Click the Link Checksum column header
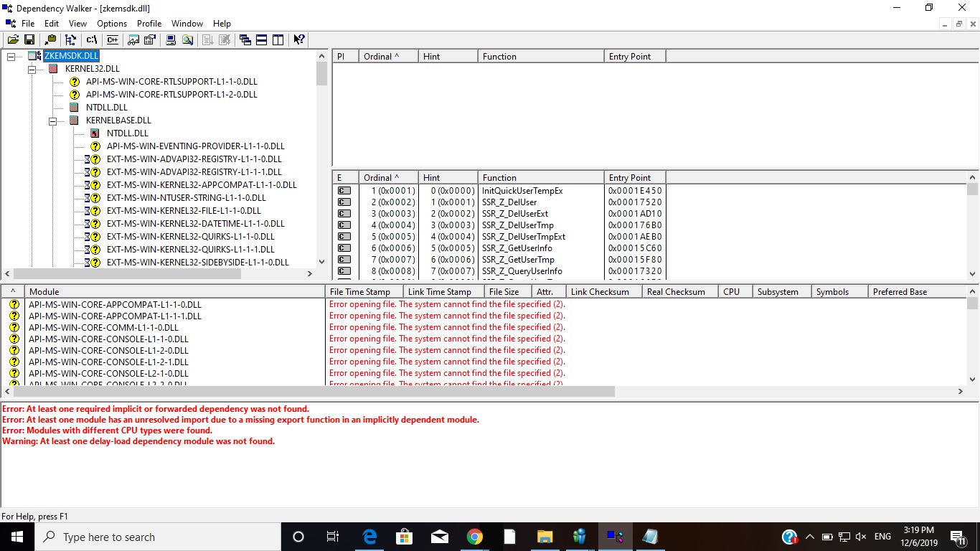 [x=604, y=292]
